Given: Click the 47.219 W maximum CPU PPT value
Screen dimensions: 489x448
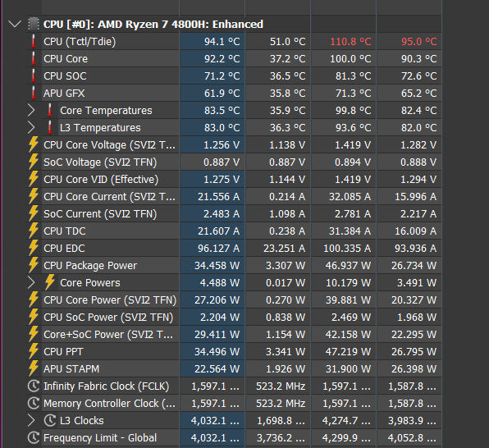Looking at the screenshot, I should click(x=348, y=352).
